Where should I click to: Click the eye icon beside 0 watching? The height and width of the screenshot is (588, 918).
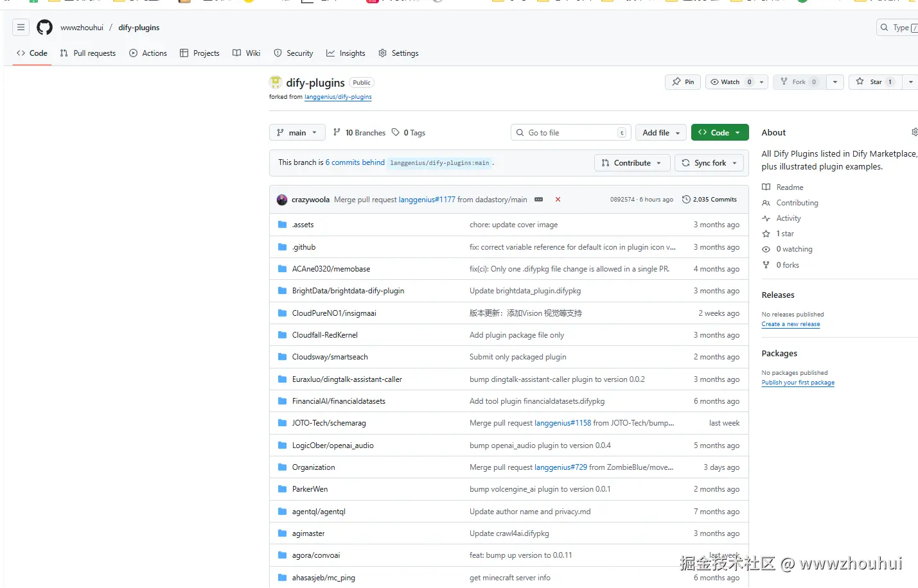(766, 249)
